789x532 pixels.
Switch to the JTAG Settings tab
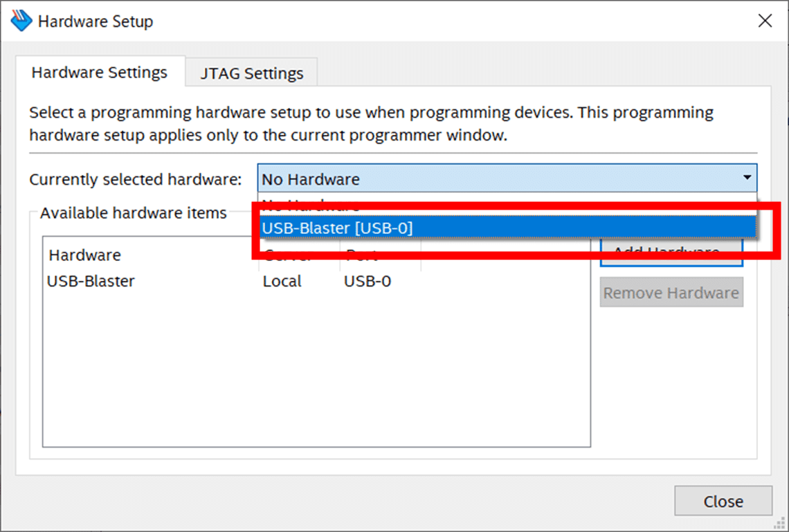(252, 73)
